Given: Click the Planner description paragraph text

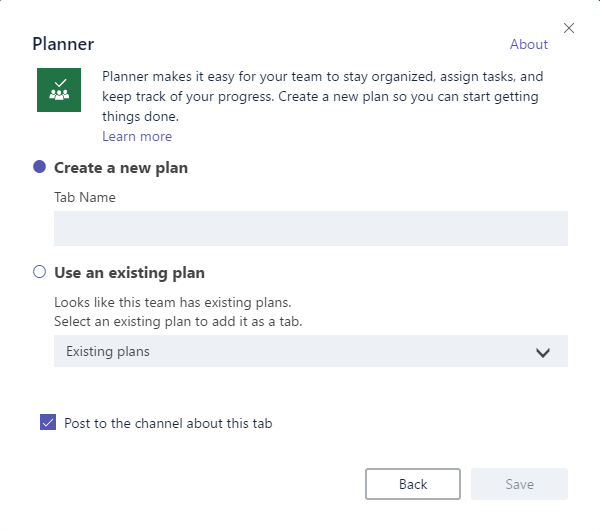Looking at the screenshot, I should click(323, 96).
